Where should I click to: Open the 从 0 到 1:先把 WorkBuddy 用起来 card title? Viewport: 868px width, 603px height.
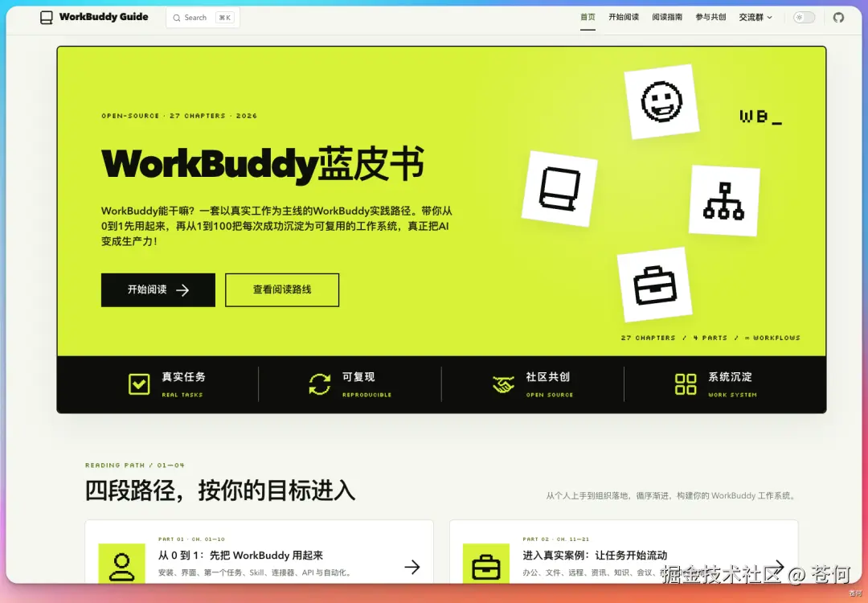point(241,556)
